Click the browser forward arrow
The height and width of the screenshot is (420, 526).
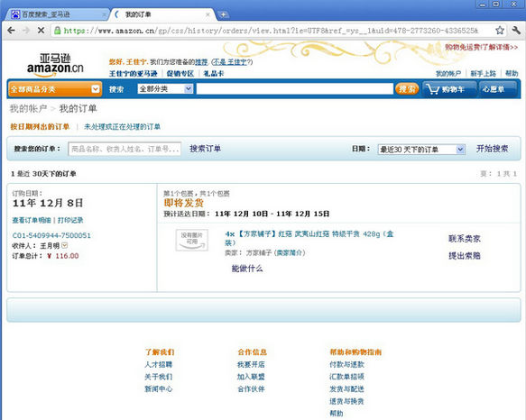(x=26, y=30)
